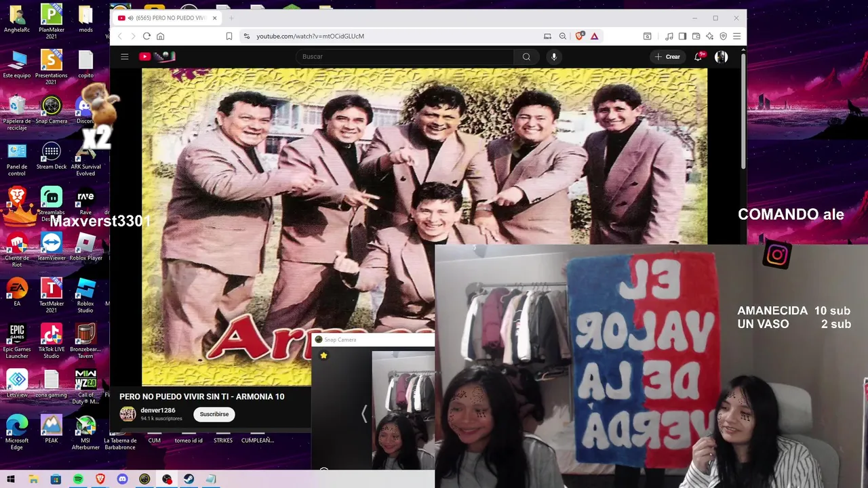Select the Presentations 2021 desktop icon

pyautogui.click(x=52, y=66)
